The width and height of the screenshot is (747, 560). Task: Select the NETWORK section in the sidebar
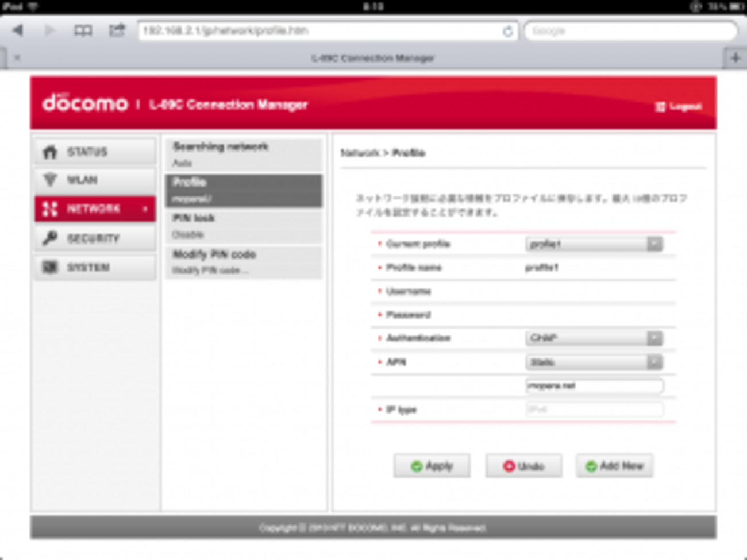pyautogui.click(x=95, y=208)
